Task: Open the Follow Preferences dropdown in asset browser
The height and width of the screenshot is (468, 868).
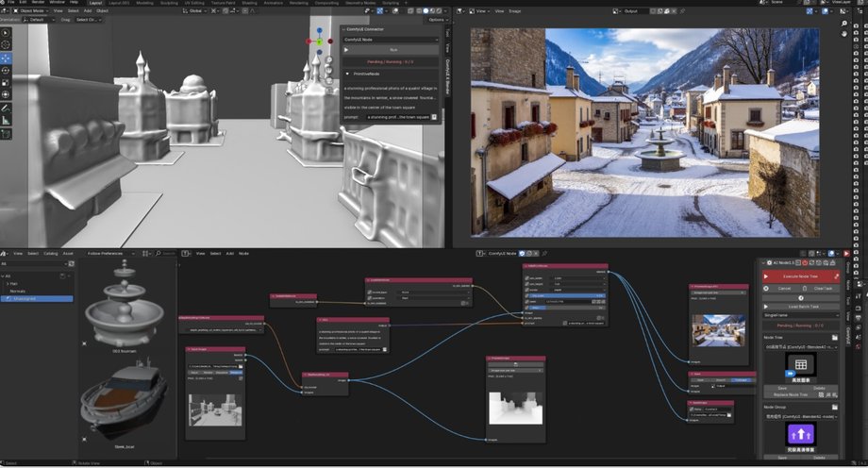Action: point(110,253)
